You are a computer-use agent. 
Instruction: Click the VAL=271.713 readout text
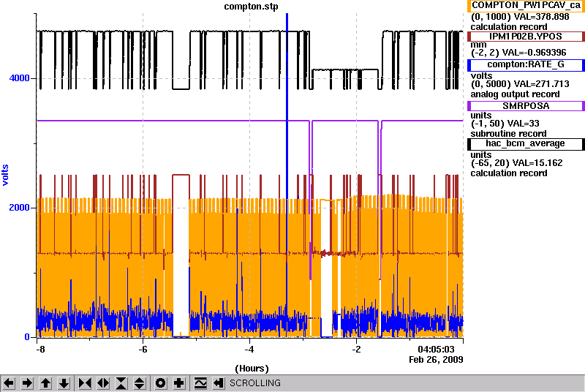click(542, 84)
